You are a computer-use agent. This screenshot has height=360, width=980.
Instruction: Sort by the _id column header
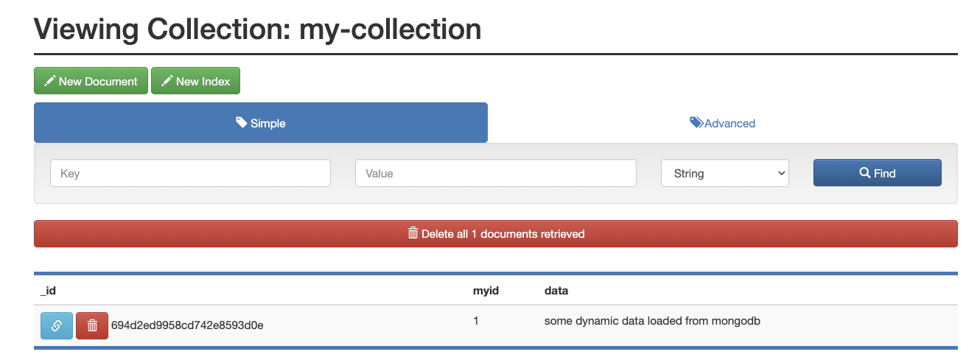tap(49, 291)
